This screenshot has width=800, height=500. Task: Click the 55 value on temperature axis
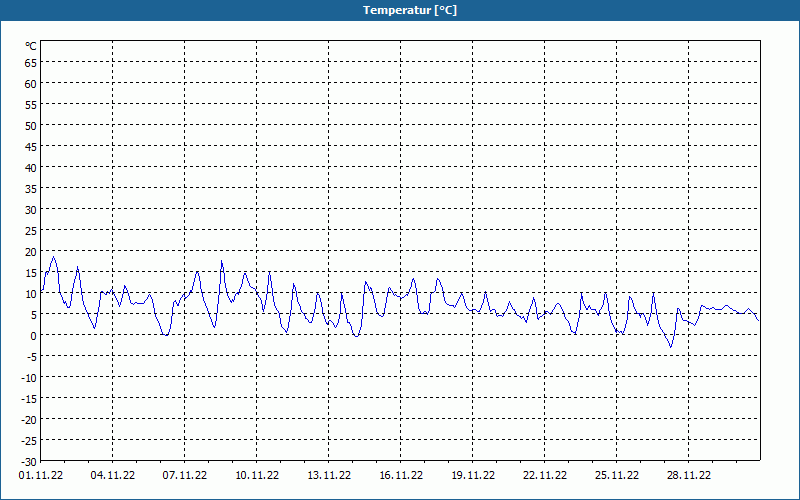(31, 105)
